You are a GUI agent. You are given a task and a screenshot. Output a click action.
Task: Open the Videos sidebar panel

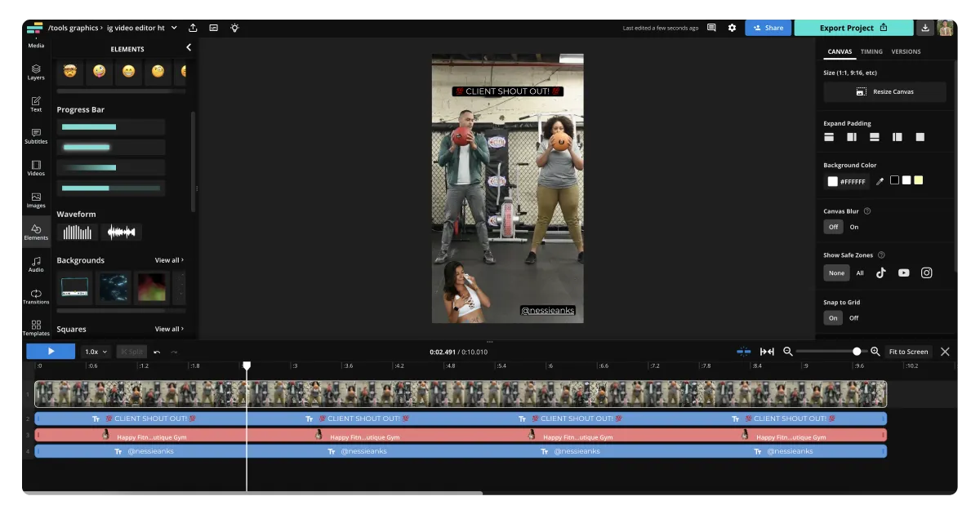pos(36,168)
